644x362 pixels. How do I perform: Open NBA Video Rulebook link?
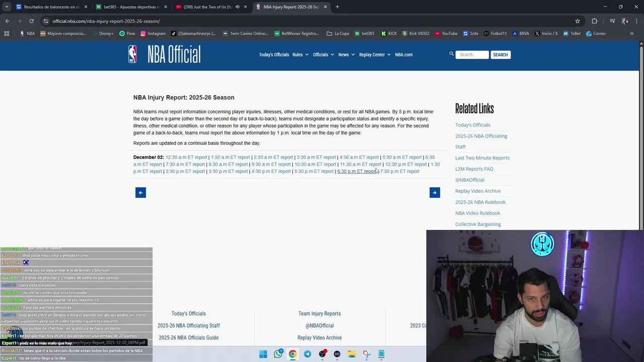tap(477, 213)
